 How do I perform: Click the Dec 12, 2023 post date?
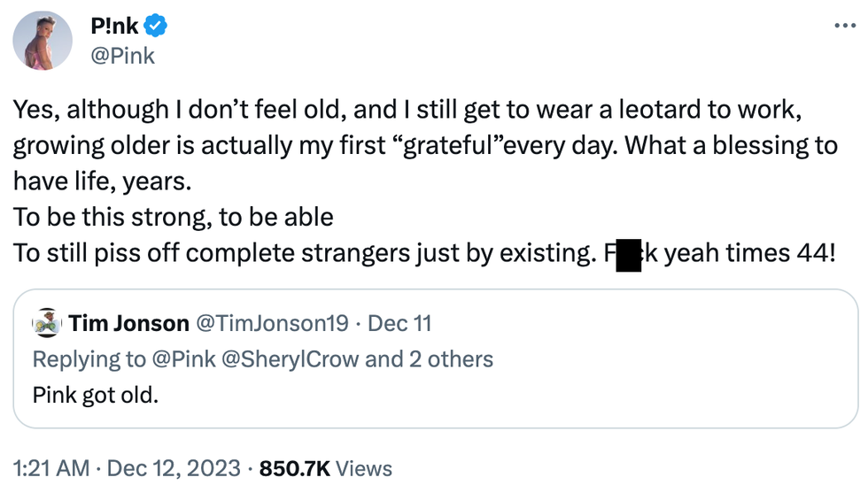click(x=174, y=467)
